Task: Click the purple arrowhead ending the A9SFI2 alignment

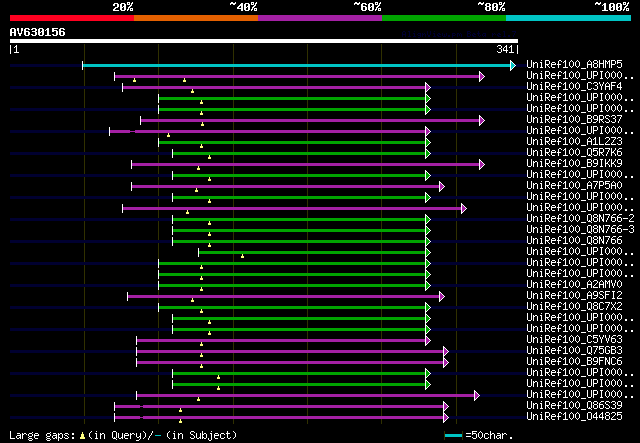Action: pos(442,297)
